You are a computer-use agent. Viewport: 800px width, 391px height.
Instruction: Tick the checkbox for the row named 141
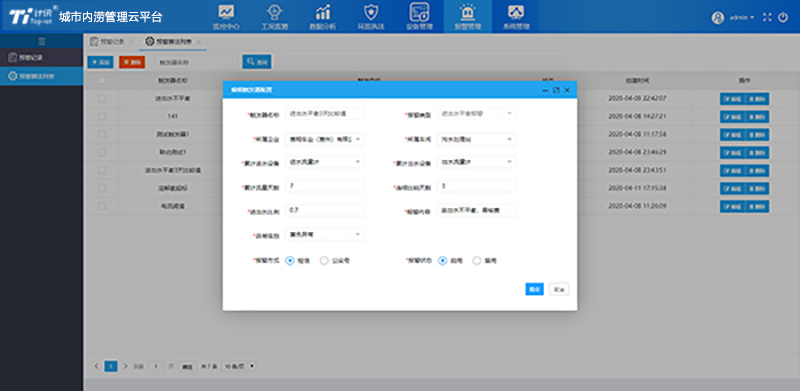102,116
